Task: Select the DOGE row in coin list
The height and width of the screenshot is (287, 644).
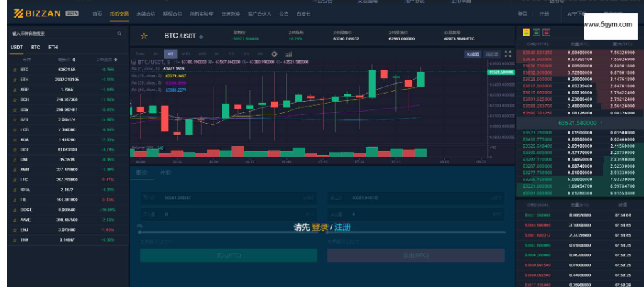Action: click(67, 210)
